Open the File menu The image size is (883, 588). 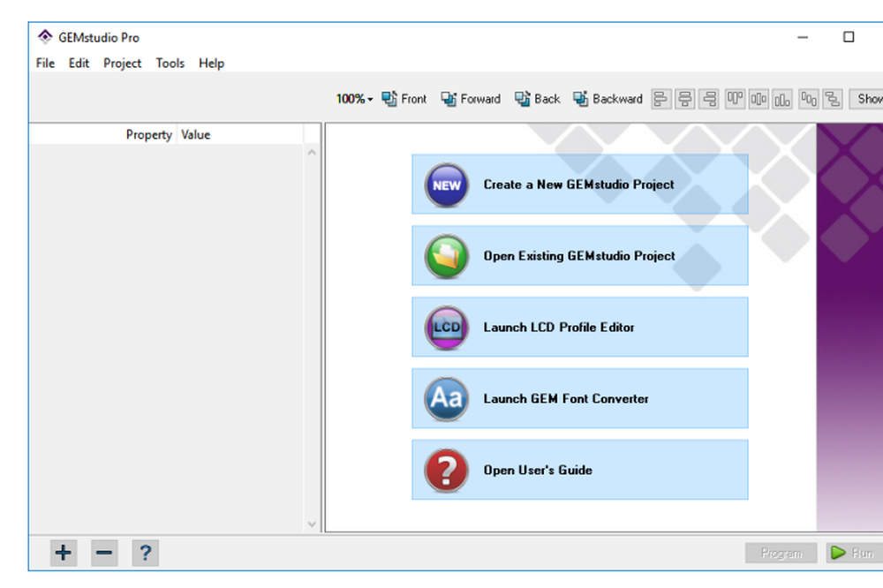(45, 63)
